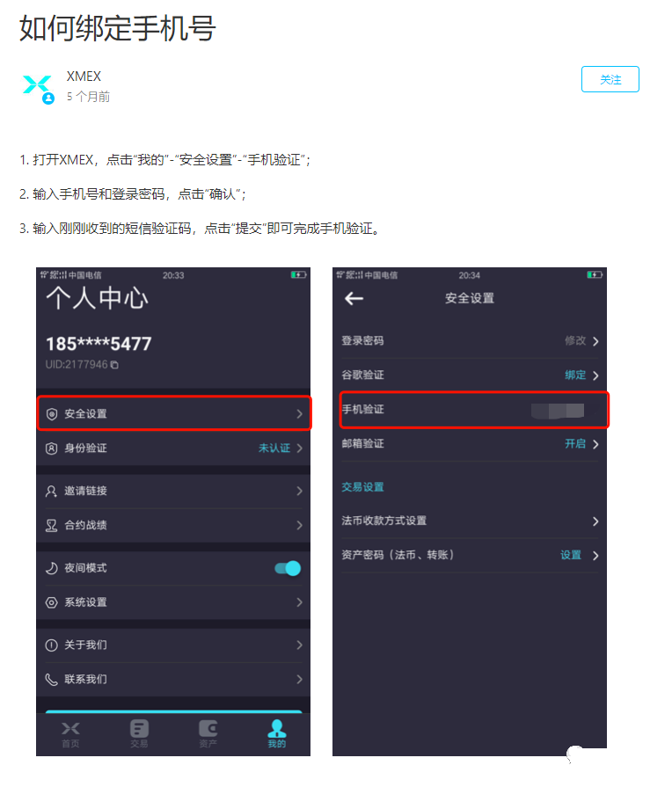Click the phone icon beside 联系我们
This screenshot has height=787, width=672.
click(51, 680)
